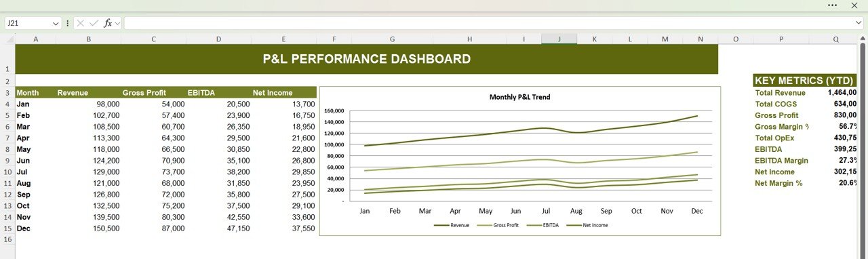
Task: Select the cell with value 30,850
Action: click(219, 149)
